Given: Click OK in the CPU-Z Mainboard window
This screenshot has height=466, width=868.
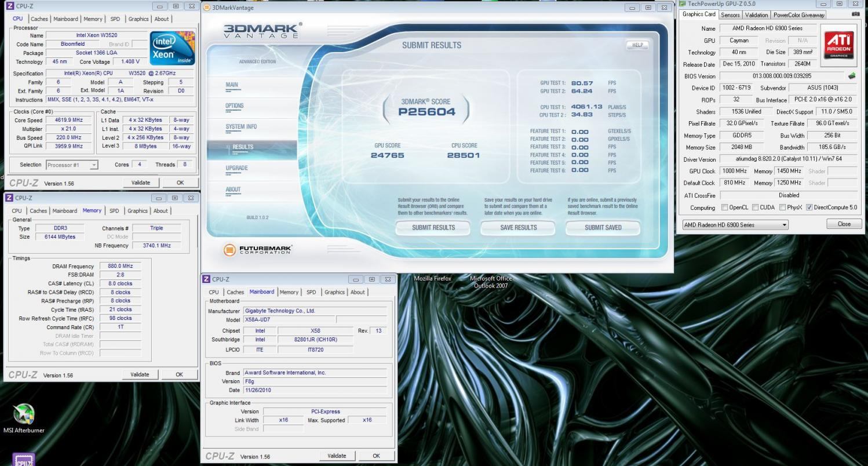Looking at the screenshot, I should pos(376,456).
